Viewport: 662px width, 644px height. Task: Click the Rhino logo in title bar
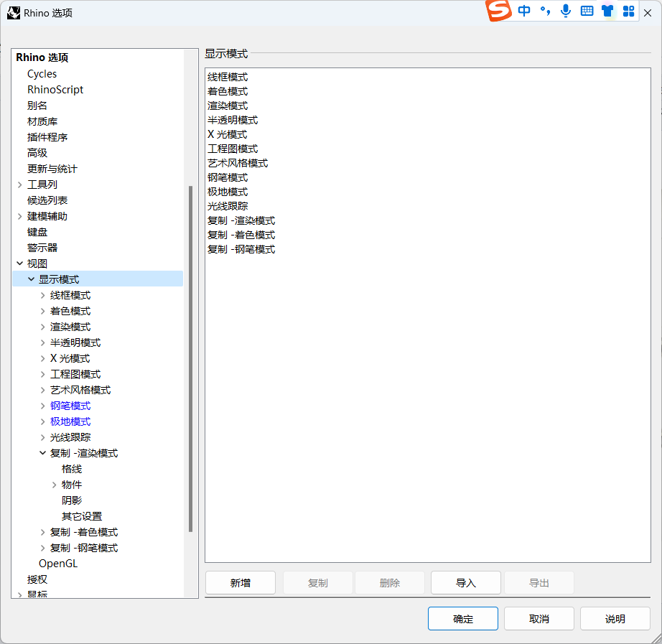pos(14,13)
